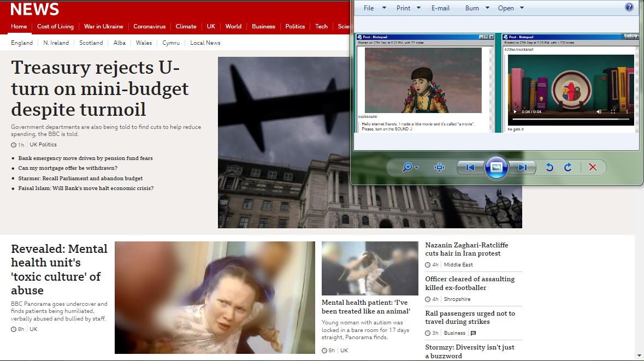The width and height of the screenshot is (644, 361).
Task: Open the Burn menu in Photo Viewer
Action: coord(472,8)
